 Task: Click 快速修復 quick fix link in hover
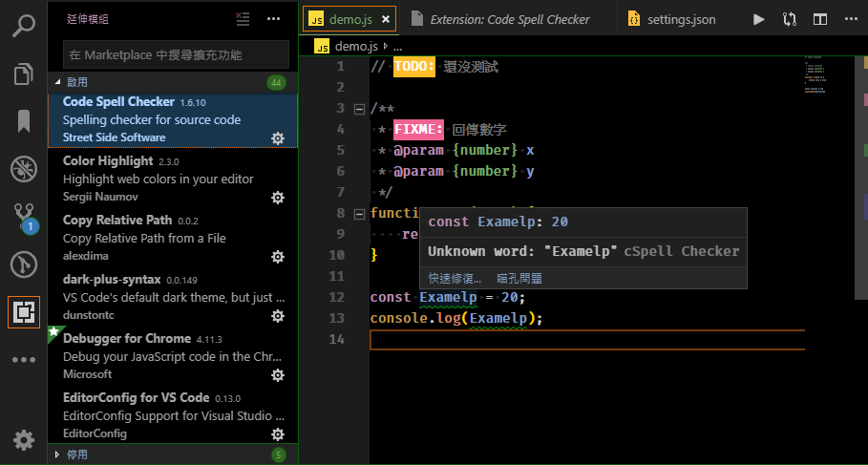click(x=455, y=279)
